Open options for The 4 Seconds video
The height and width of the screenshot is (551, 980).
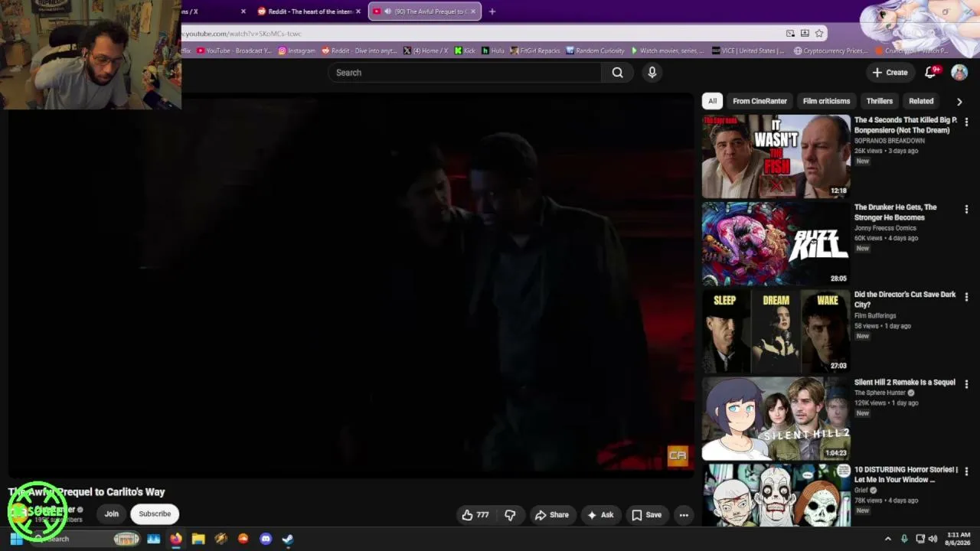click(966, 122)
